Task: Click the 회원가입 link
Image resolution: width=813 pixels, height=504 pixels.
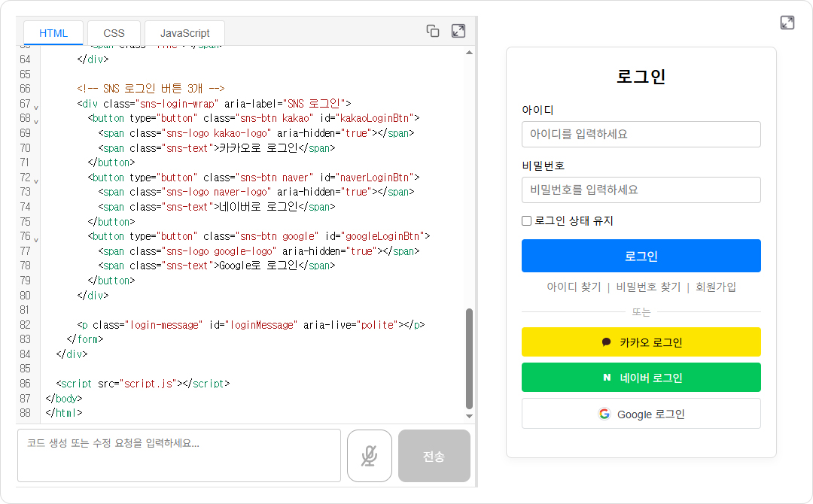Action: (716, 287)
